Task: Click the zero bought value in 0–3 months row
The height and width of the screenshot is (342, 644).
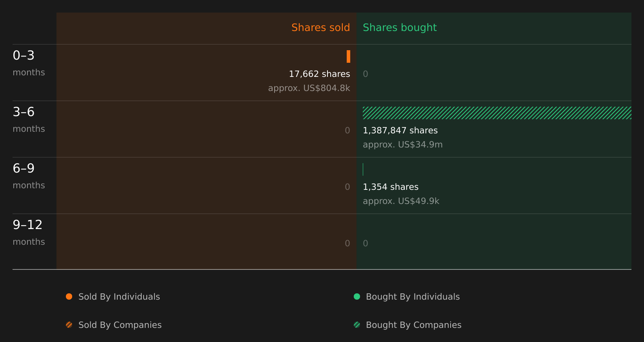Action: [366, 74]
